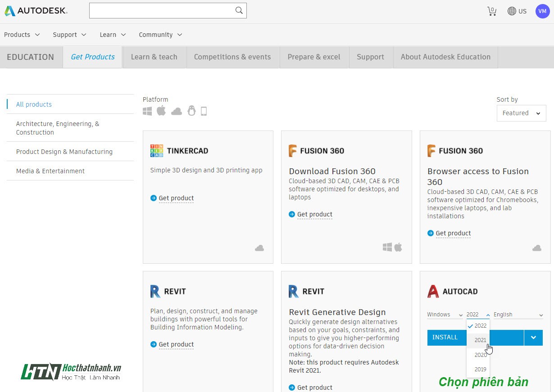Select 2022 in version list
The height and width of the screenshot is (392, 554).
(x=478, y=326)
